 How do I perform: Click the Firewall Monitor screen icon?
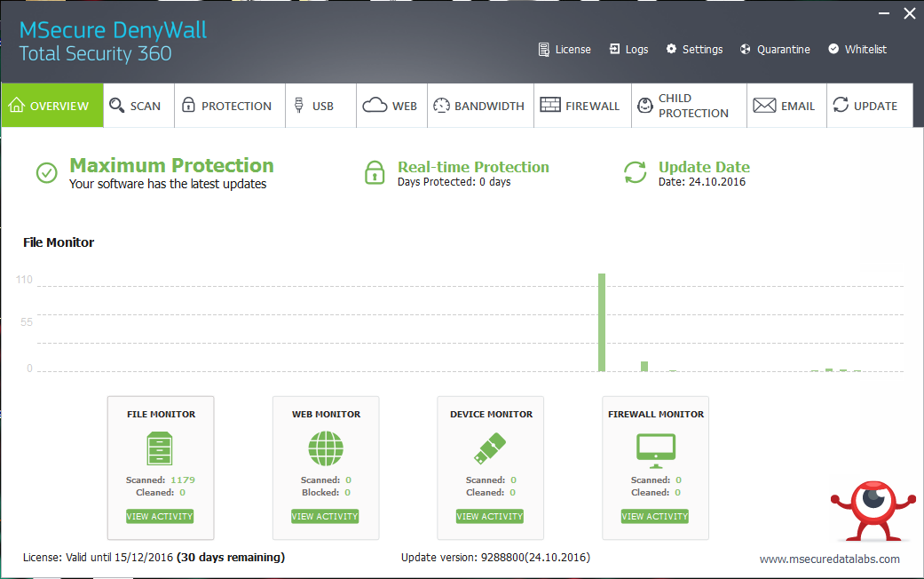click(656, 451)
